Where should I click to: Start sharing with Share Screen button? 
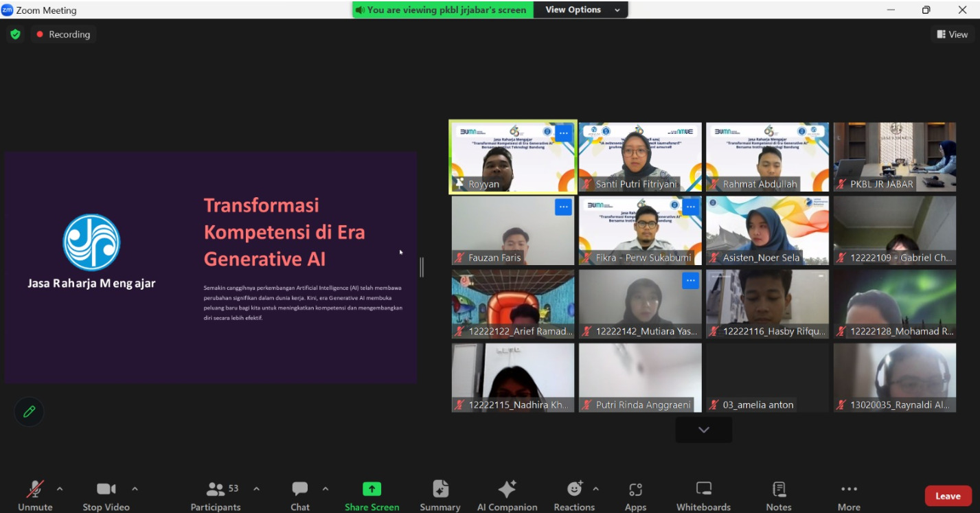(372, 496)
